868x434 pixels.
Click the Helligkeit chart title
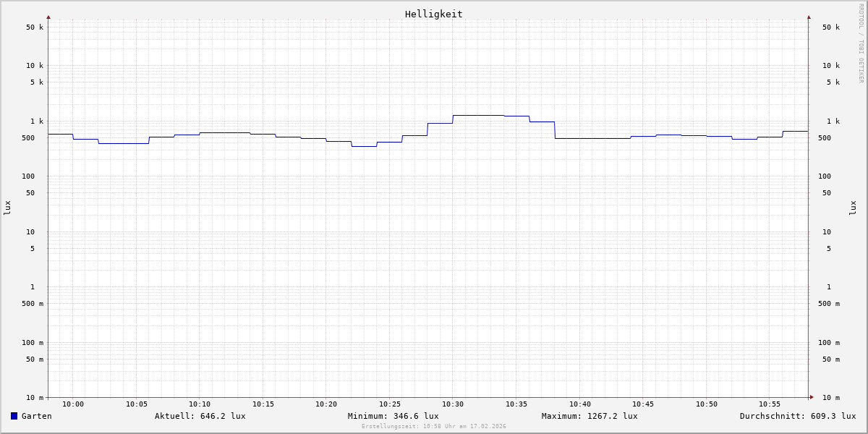click(x=433, y=14)
